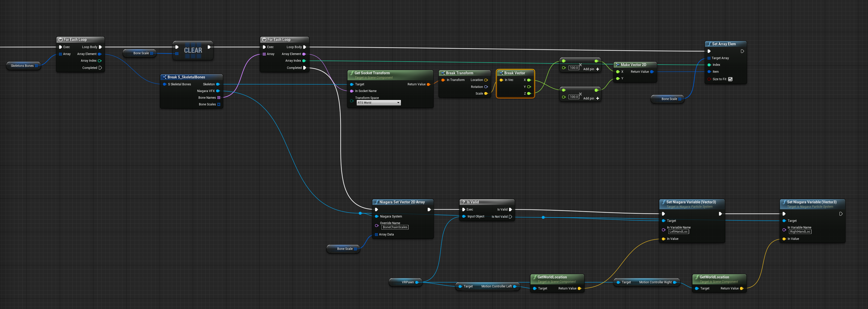868x309 pixels.
Task: Toggle the Size to Fit checkbox
Action: 730,79
